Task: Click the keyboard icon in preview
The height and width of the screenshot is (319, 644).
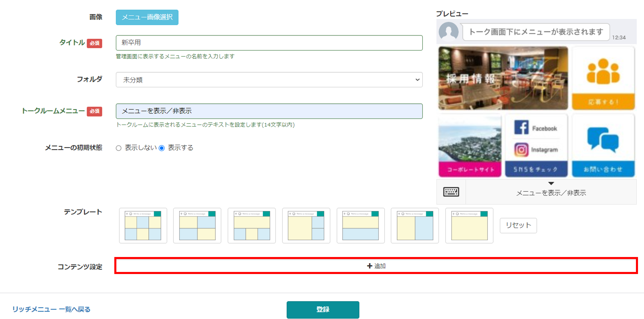Action: pyautogui.click(x=451, y=192)
